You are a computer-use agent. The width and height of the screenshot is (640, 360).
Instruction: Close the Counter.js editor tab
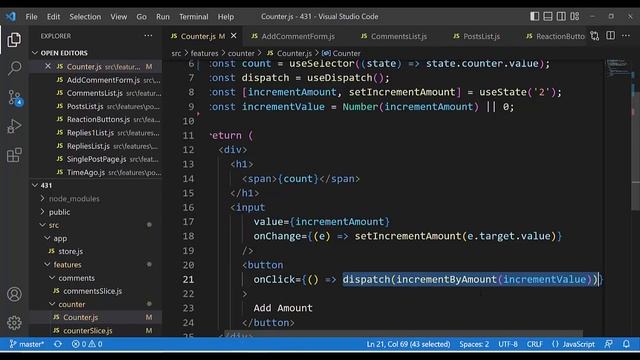point(234,36)
